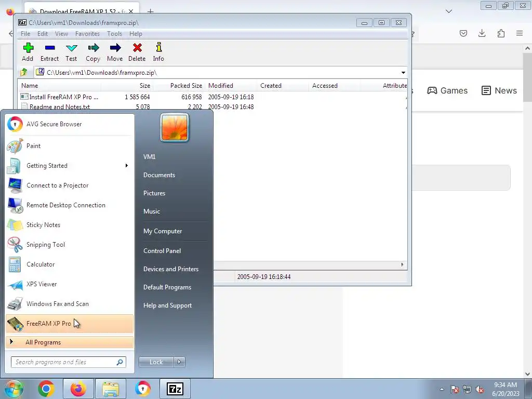Open Firefox downloads panel icon

click(482, 33)
